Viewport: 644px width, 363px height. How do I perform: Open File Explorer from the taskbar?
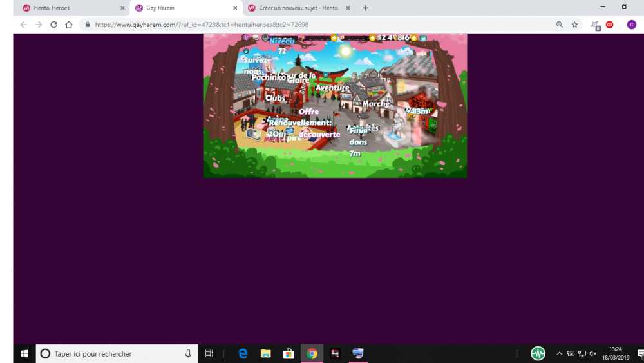click(x=265, y=353)
